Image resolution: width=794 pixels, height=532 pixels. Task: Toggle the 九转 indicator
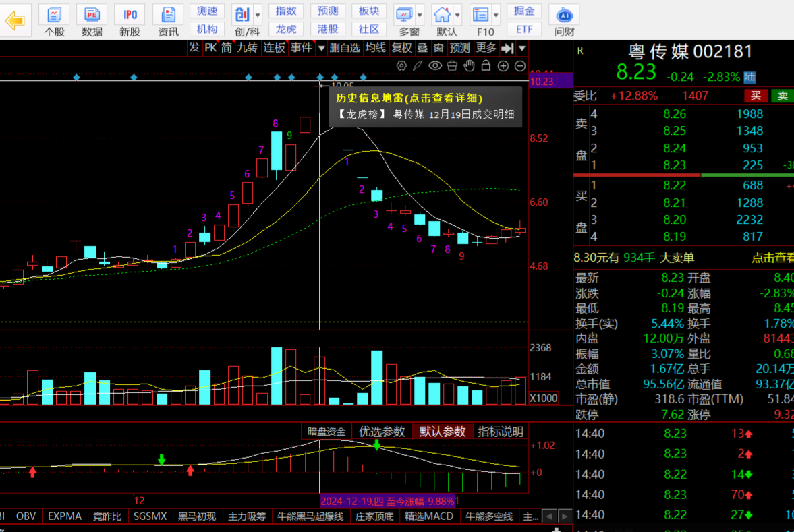247,48
